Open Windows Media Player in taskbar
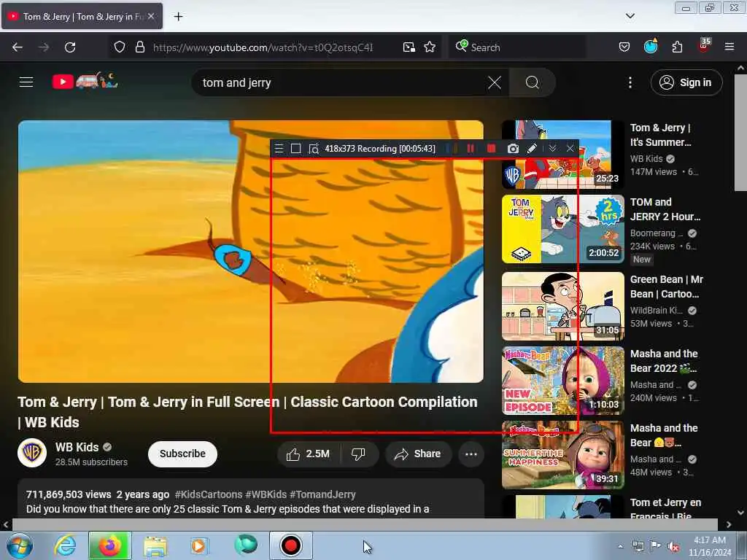 pos(199,545)
